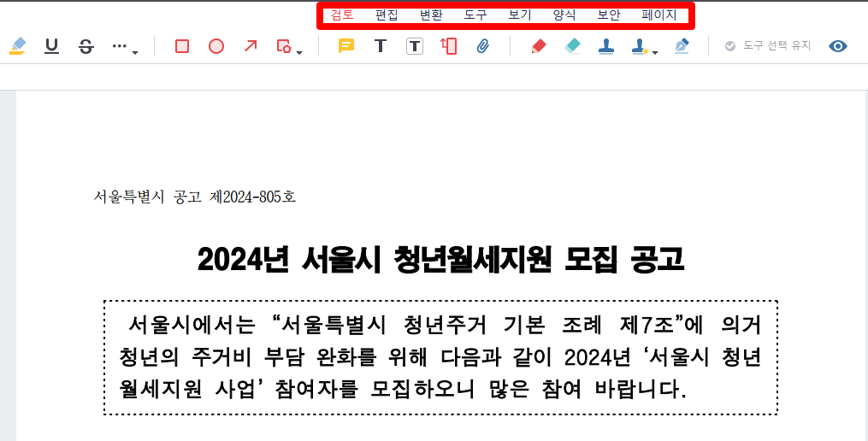
Task: Select the signature pen tool
Action: [x=682, y=46]
